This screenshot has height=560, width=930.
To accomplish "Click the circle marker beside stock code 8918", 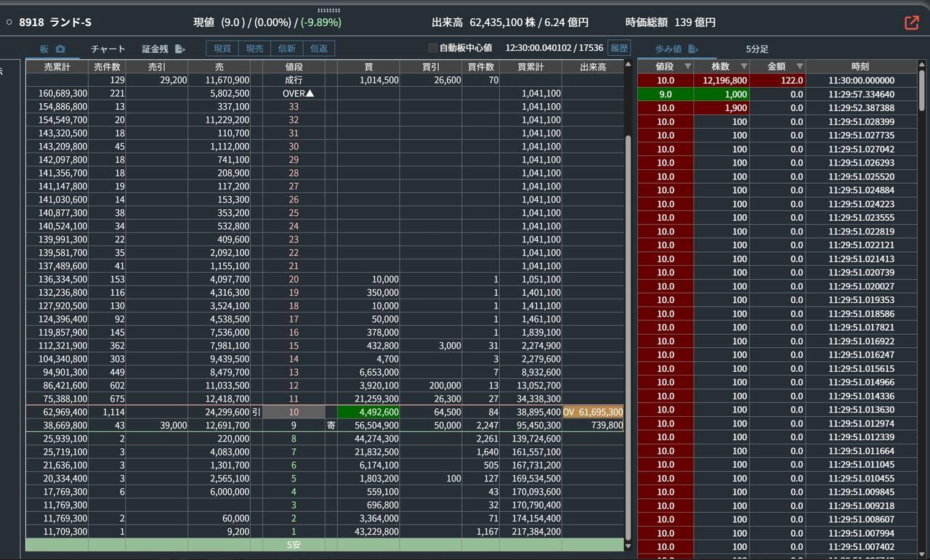I will point(9,23).
